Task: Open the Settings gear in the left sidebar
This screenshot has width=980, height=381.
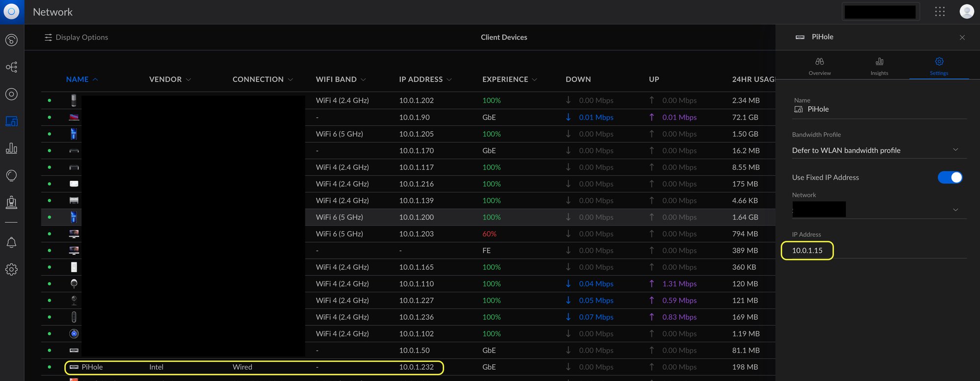Action: tap(11, 269)
